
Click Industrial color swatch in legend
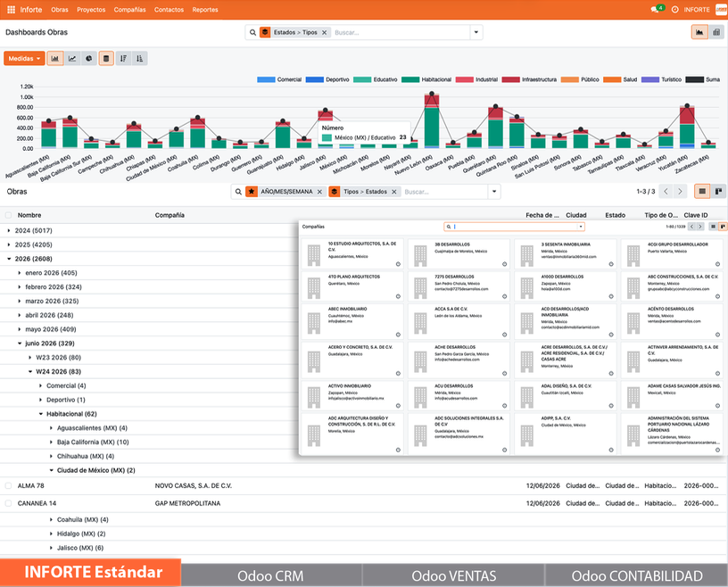[464, 79]
